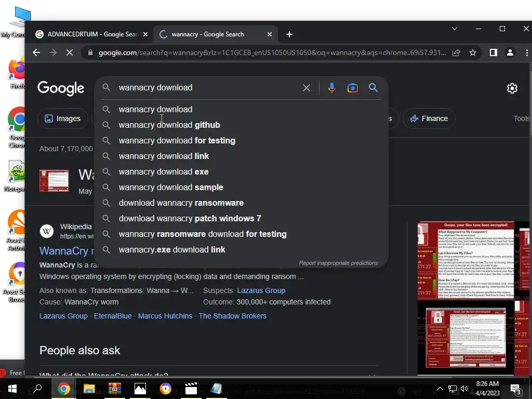Screen dimensions: 532x399
Task: Choose suggestion 'download wannacry patch windows 7'
Action: 241,219
